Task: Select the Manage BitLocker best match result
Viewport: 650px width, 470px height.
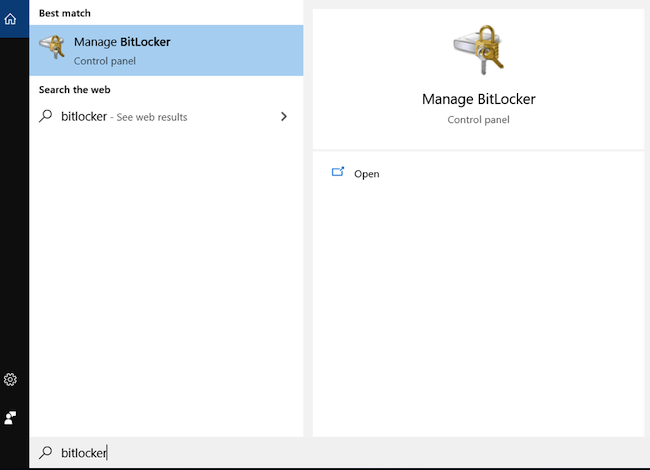Action: click(166, 50)
